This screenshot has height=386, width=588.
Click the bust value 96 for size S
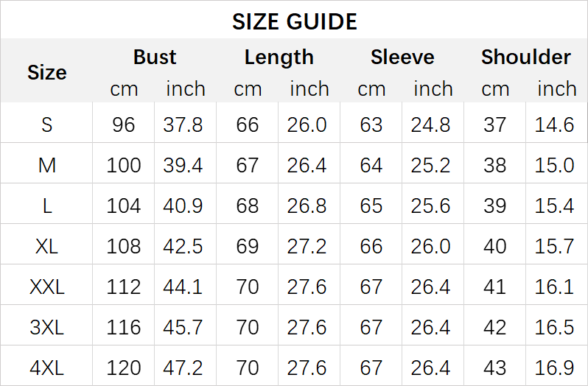pos(124,124)
